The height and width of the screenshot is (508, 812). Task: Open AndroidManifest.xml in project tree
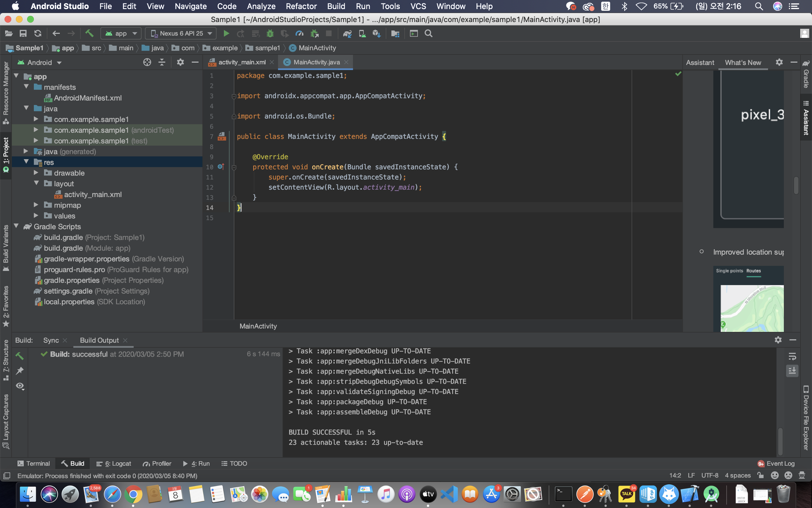tap(87, 98)
